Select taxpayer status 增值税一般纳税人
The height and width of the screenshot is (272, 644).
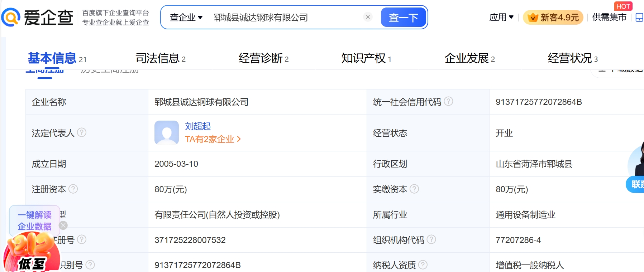[530, 265]
